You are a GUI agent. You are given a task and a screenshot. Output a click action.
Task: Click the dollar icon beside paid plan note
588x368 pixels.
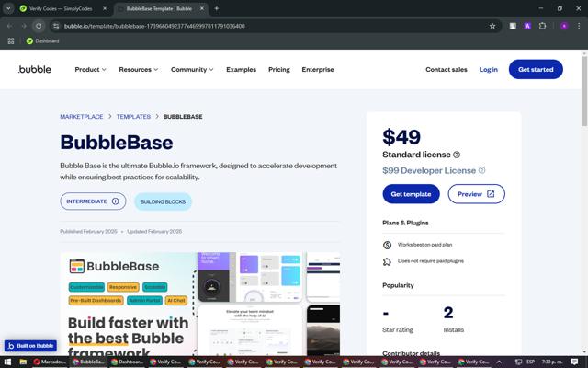pos(387,246)
